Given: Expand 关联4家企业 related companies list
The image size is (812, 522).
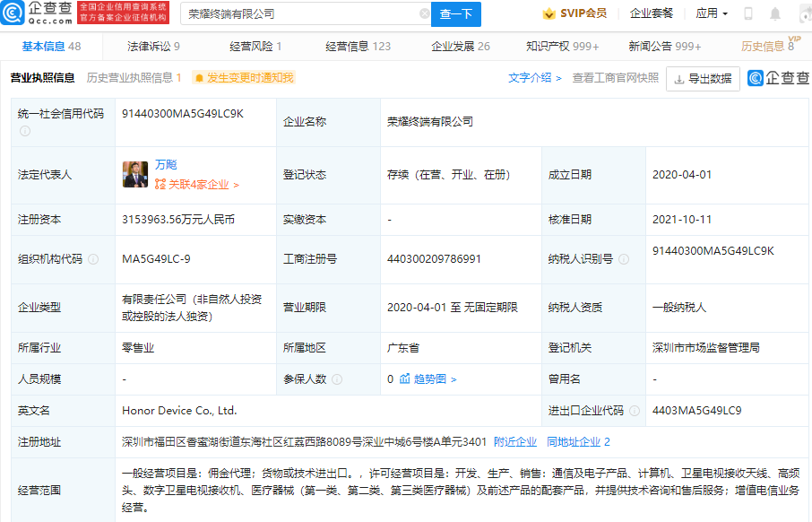Looking at the screenshot, I should pyautogui.click(x=197, y=185).
